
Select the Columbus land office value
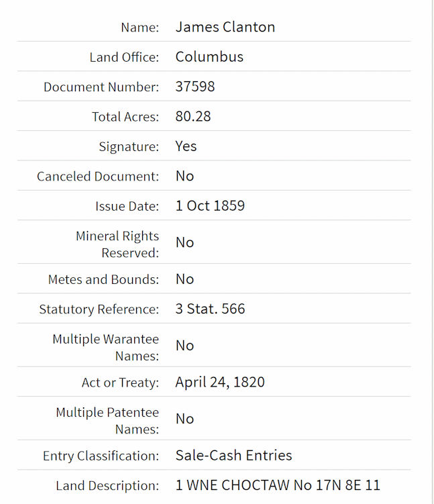tap(209, 57)
